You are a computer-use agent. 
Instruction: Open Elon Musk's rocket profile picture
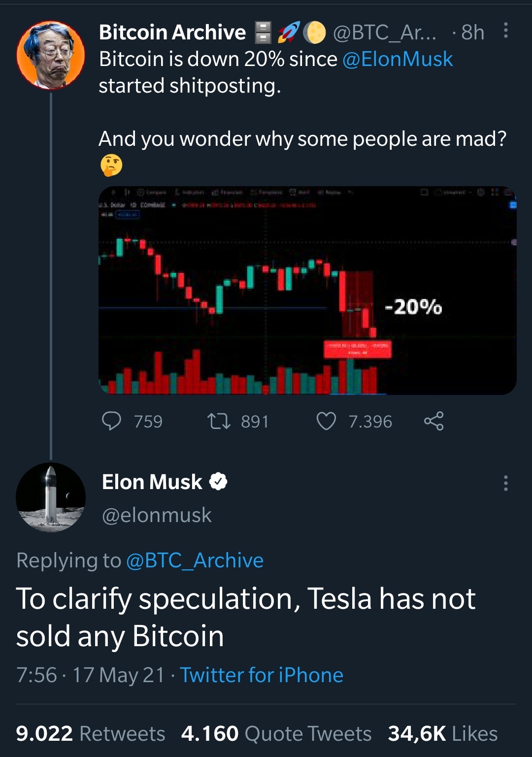[51, 497]
